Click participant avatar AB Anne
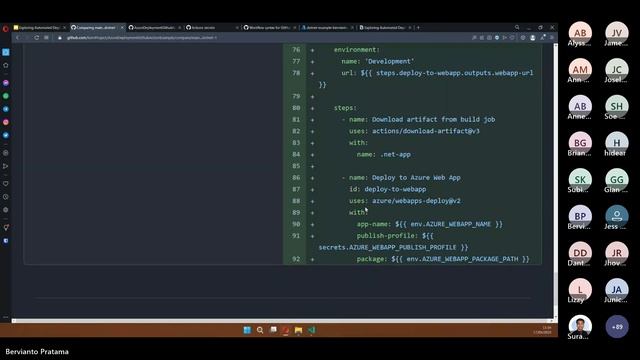The image size is (640, 360). 580,107
